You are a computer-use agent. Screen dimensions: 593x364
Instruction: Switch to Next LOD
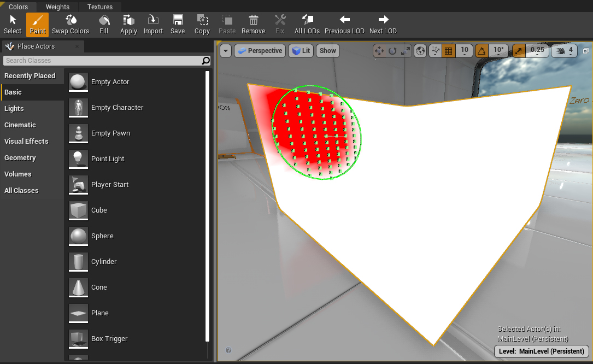point(383,25)
